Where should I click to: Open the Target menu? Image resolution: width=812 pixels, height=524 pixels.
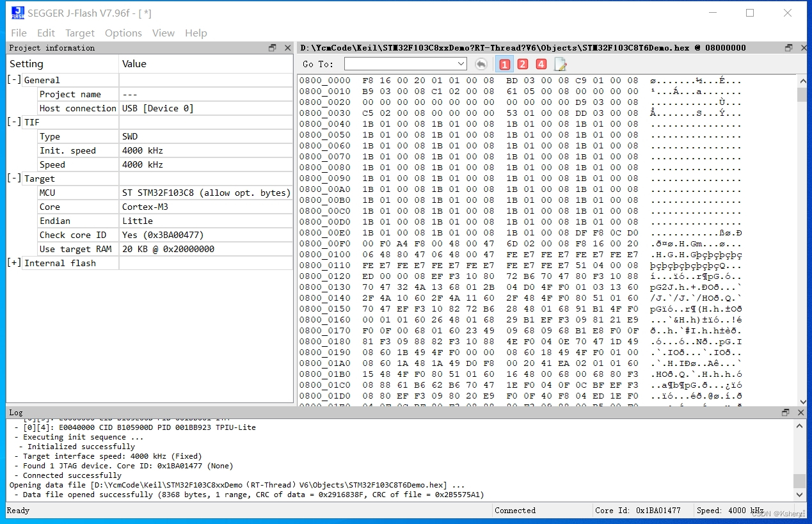point(80,33)
